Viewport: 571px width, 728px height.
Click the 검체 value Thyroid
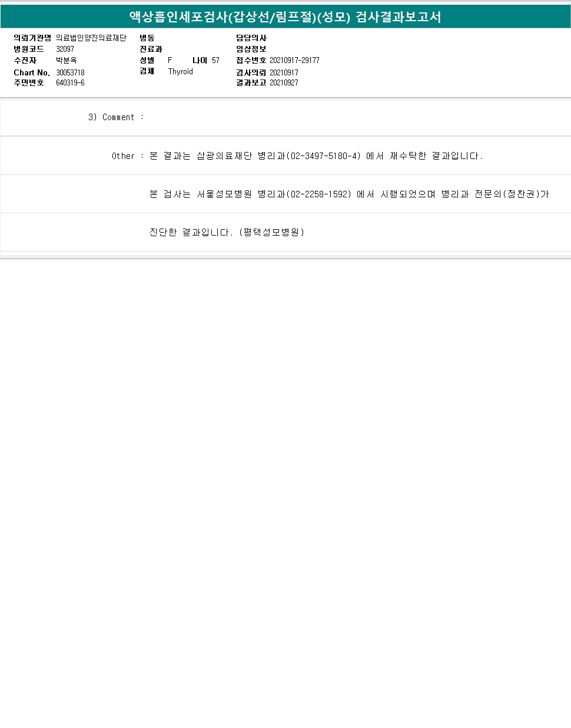point(180,72)
